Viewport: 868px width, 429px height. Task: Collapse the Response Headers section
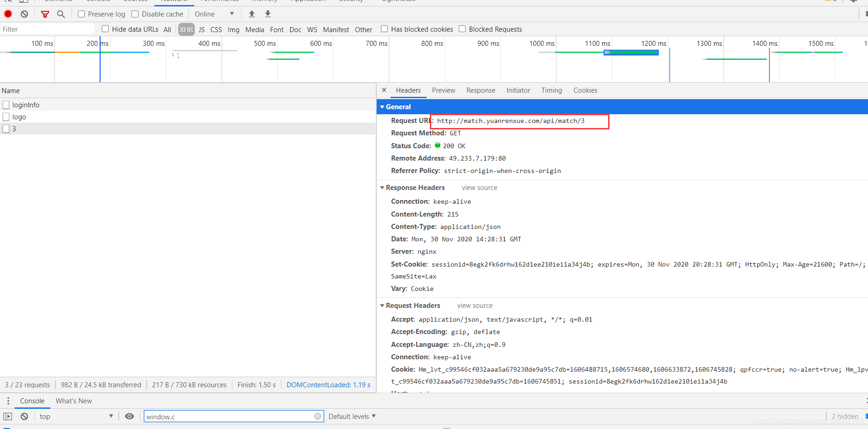click(x=382, y=188)
